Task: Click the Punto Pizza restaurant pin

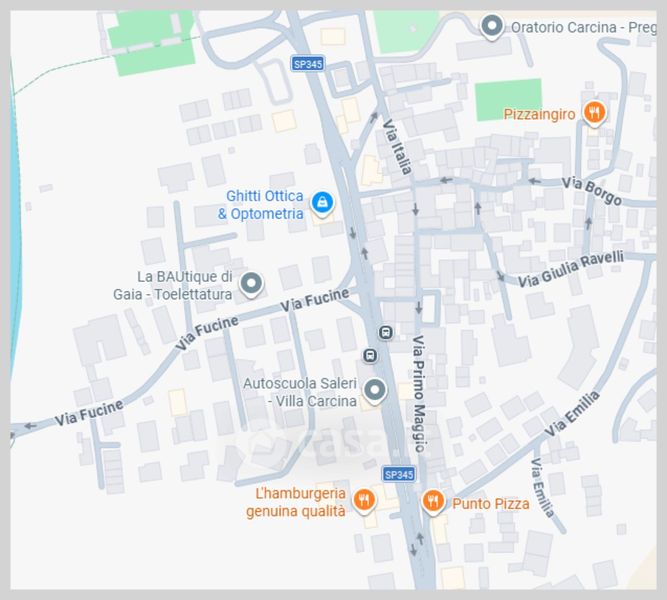Action: (433, 501)
